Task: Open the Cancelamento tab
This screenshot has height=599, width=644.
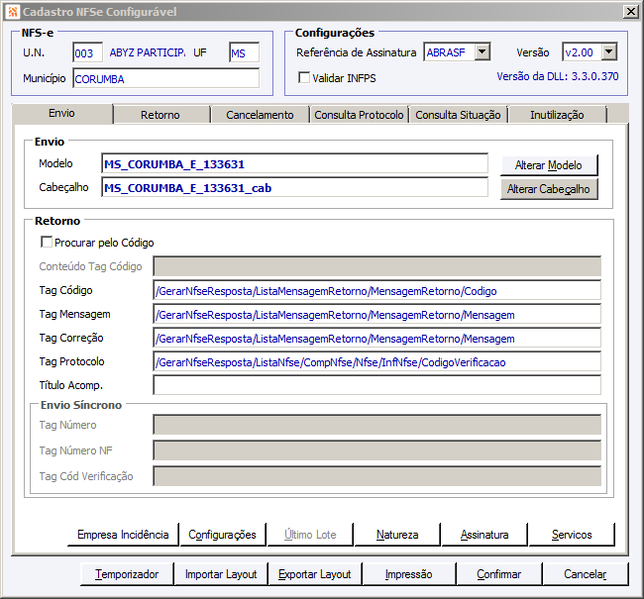Action: (260, 115)
